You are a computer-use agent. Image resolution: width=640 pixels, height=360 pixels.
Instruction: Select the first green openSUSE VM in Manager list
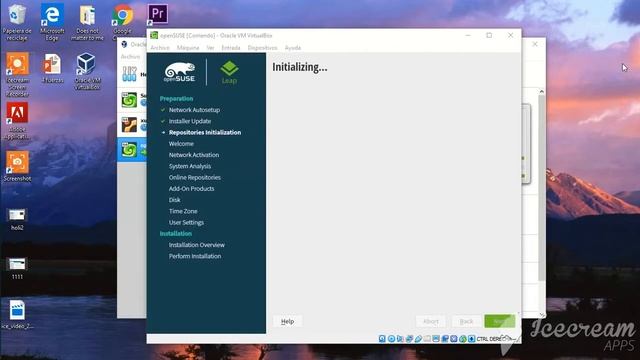(129, 100)
